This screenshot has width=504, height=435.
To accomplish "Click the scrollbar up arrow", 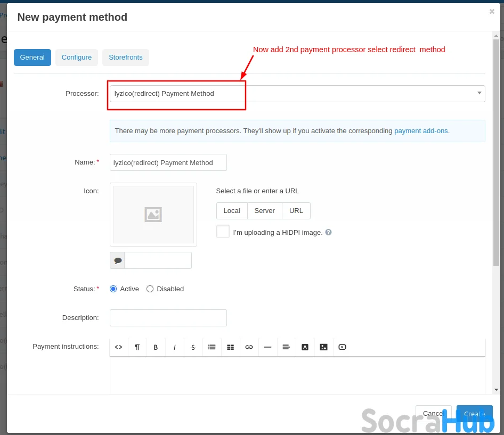I will (x=496, y=36).
